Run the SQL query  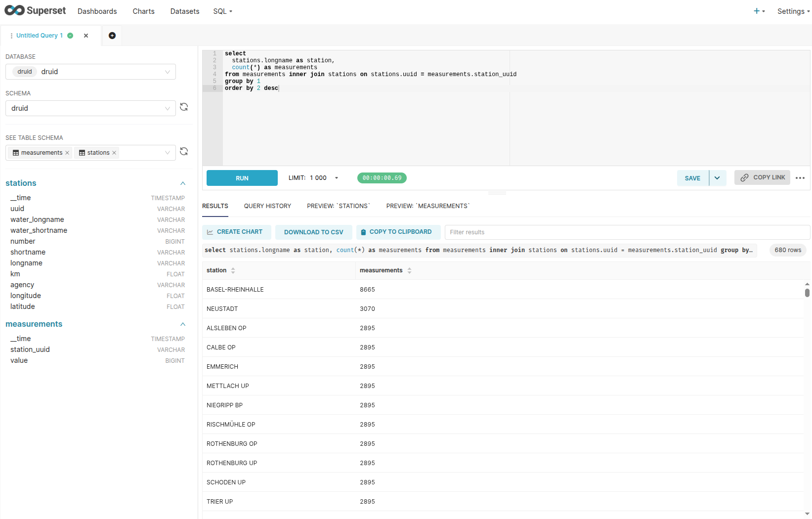(x=242, y=178)
